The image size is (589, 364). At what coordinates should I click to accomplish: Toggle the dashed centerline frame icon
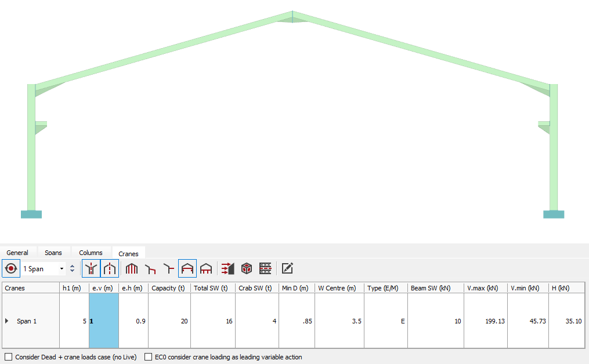110,269
